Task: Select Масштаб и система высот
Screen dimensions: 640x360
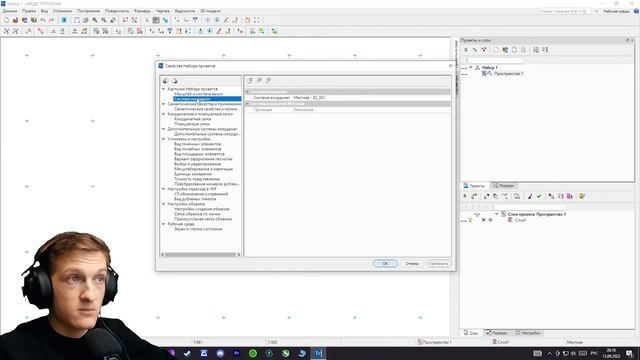Action: pyautogui.click(x=198, y=94)
